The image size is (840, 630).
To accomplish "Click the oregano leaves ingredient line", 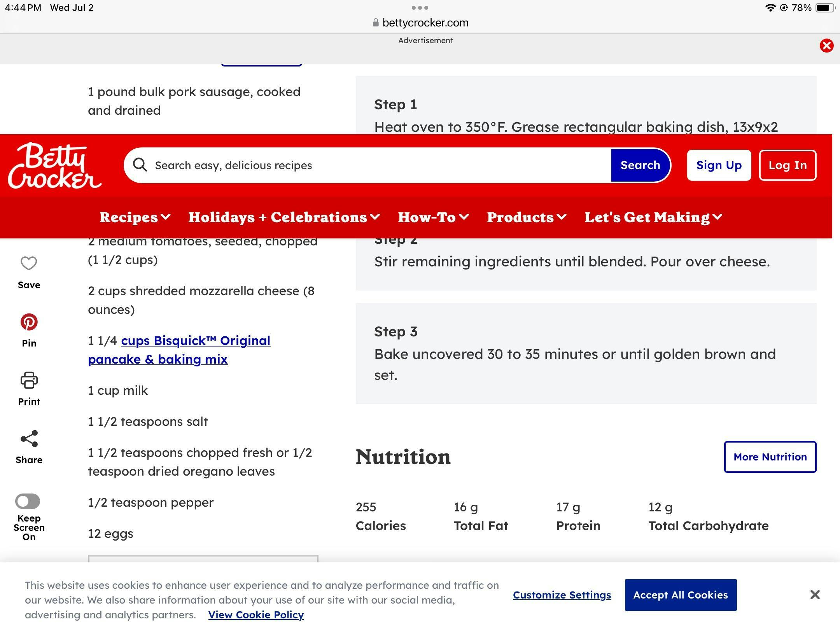I will (x=200, y=462).
